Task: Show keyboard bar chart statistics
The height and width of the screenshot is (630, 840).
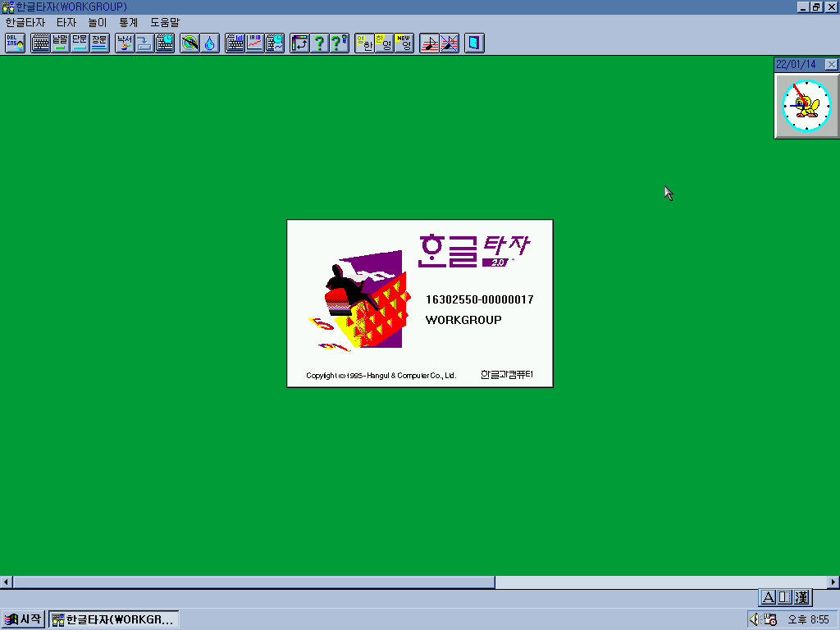Action: (x=235, y=43)
